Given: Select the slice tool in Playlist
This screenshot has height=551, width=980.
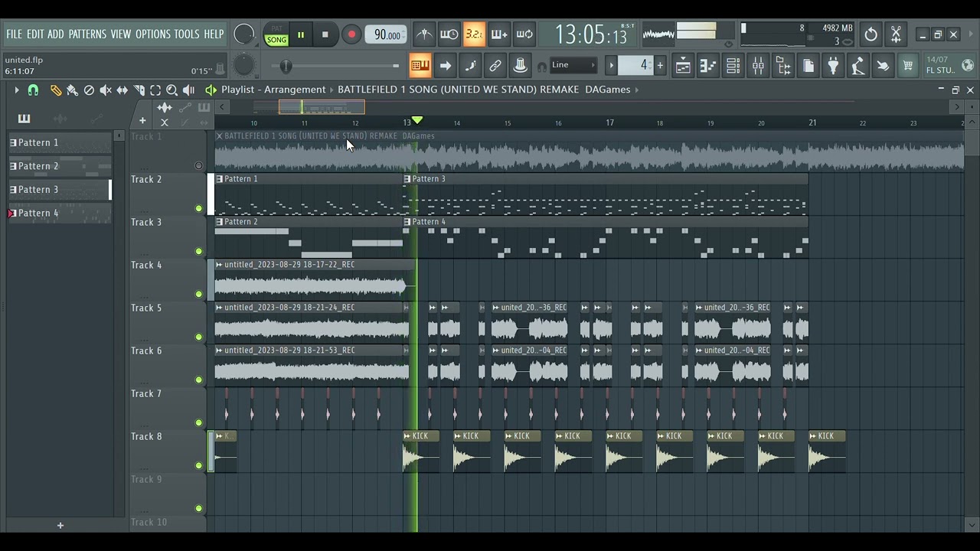Looking at the screenshot, I should (x=139, y=90).
